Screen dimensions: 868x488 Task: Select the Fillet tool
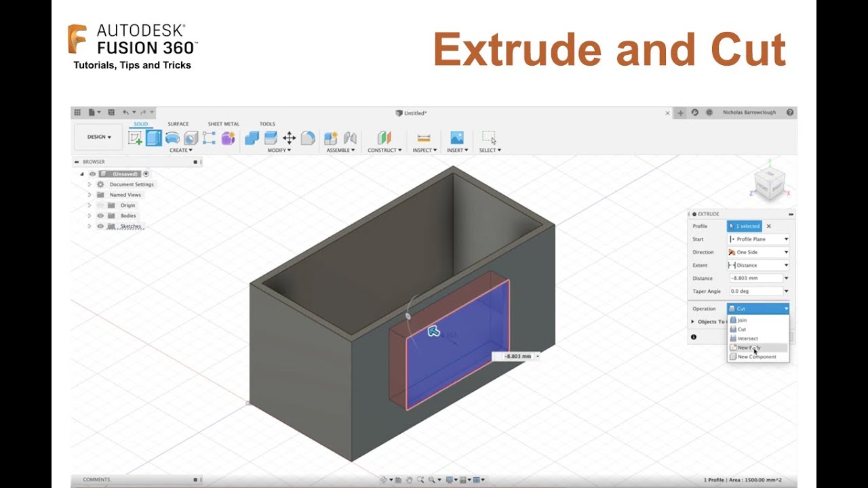click(x=308, y=138)
